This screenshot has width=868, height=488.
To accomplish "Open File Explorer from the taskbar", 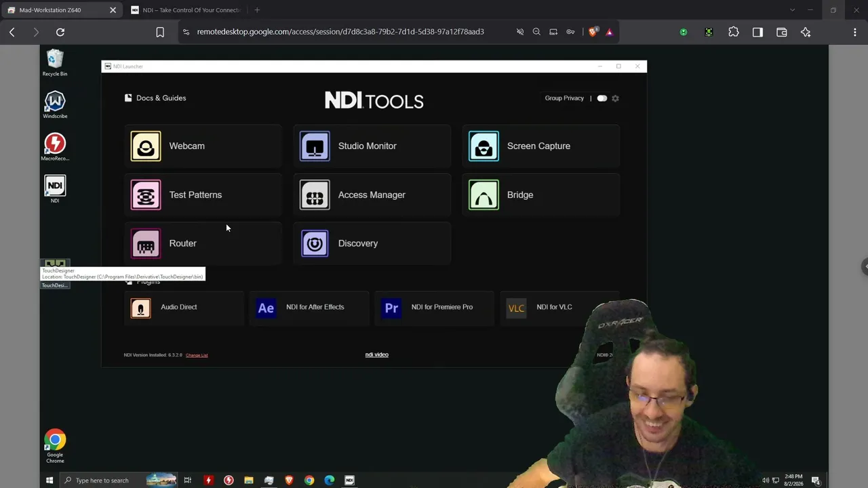I will click(x=249, y=481).
